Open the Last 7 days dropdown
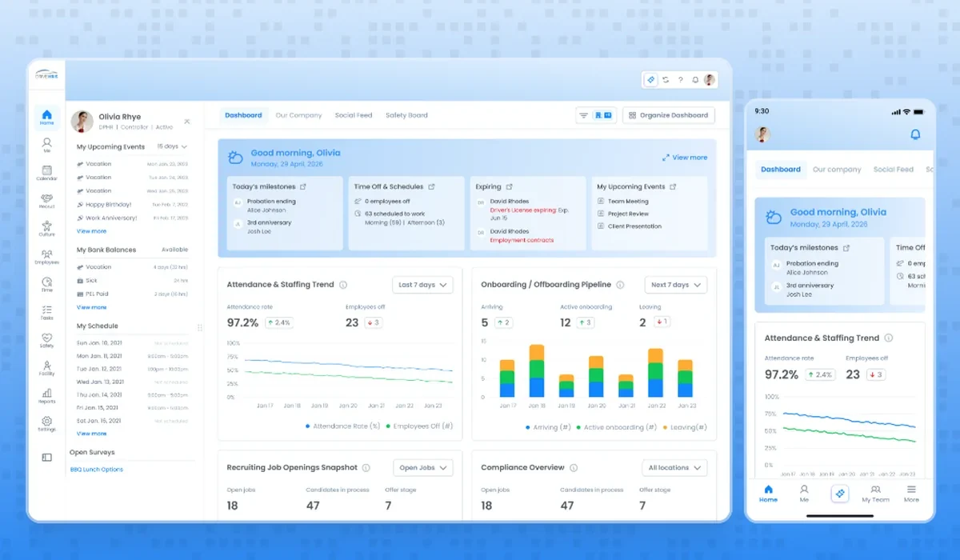960x560 pixels. 422,285
